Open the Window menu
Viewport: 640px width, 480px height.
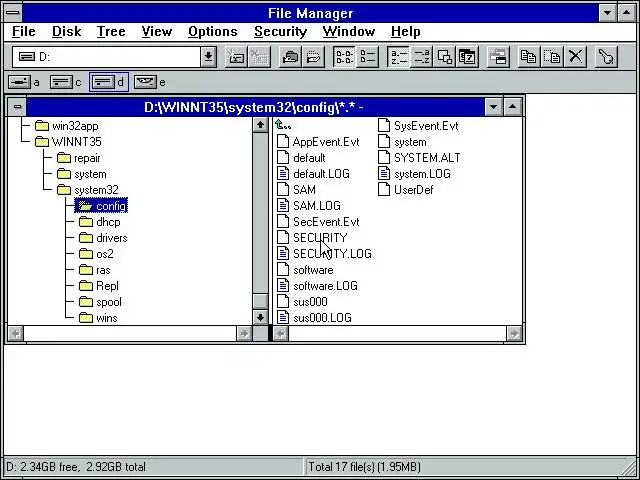[349, 32]
